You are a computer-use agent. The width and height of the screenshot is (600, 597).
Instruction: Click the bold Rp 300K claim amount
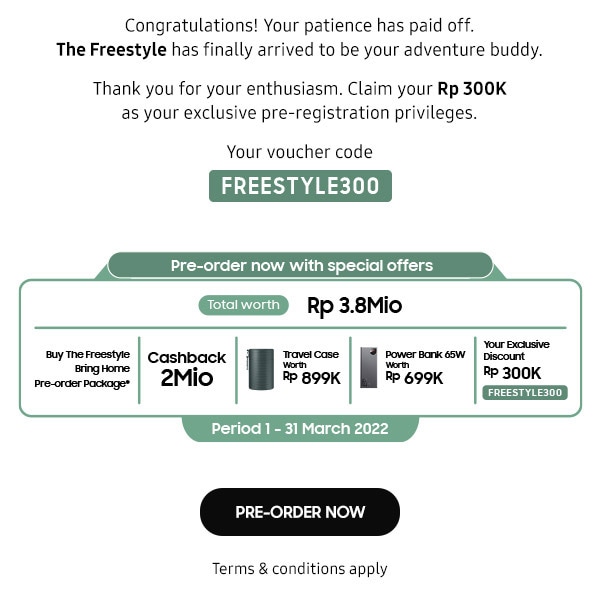(472, 89)
